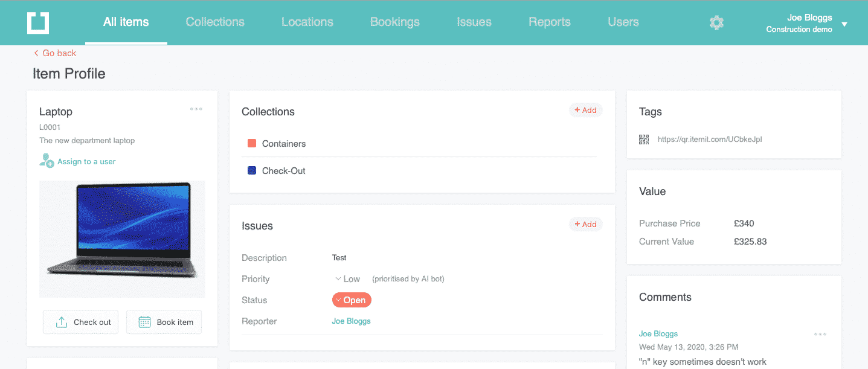Click Add button in the Issues panel
Image resolution: width=868 pixels, height=369 pixels.
click(585, 224)
